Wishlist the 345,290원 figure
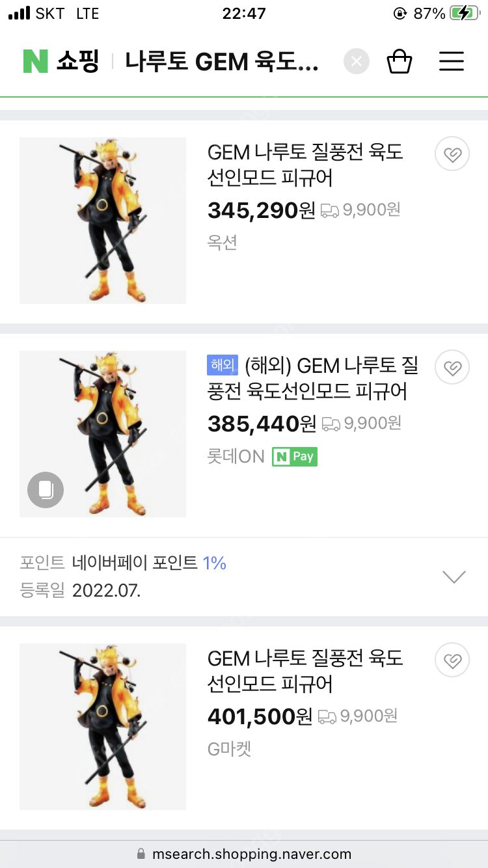The height and width of the screenshot is (868, 488). click(452, 154)
